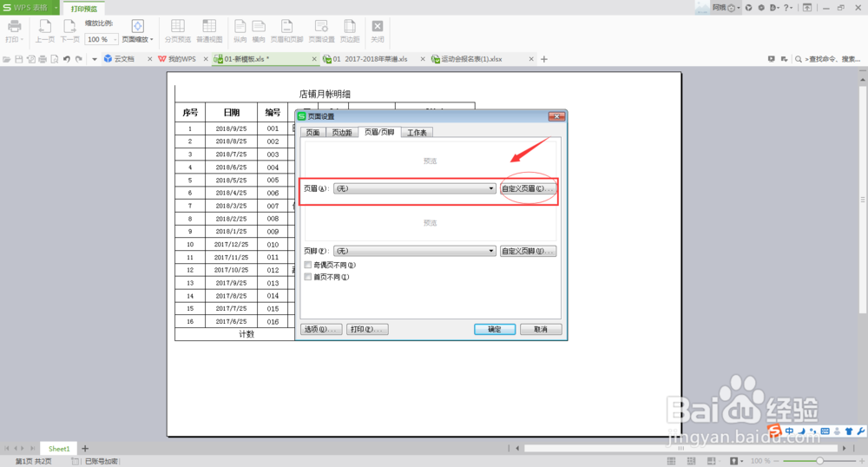Image resolution: width=868 pixels, height=467 pixels.
Task: Click the 打印 print button in dialog
Action: click(x=367, y=329)
